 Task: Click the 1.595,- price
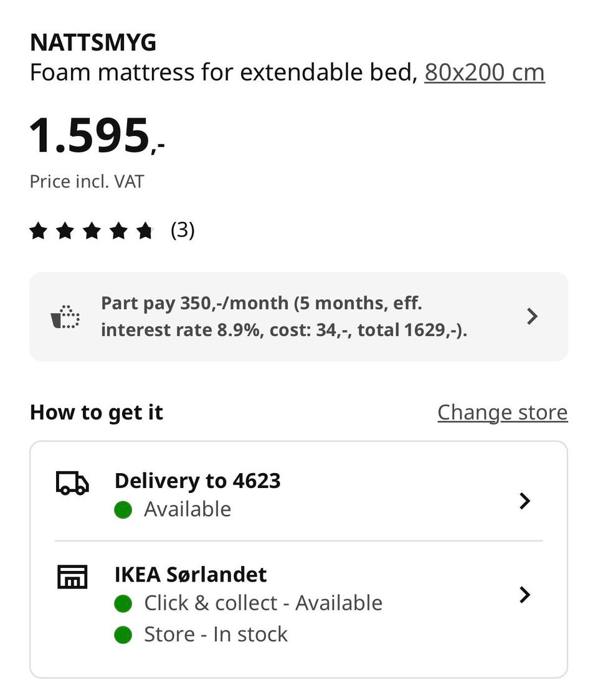[x=97, y=135]
